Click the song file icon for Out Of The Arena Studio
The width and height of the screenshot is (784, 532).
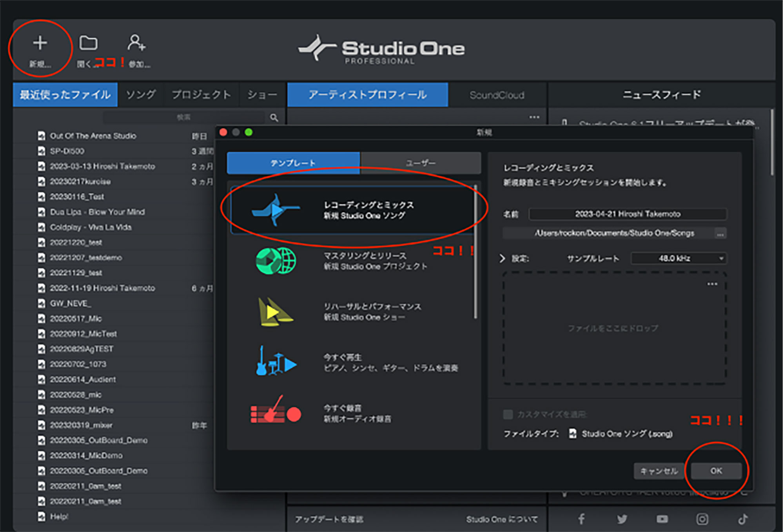[41, 136]
